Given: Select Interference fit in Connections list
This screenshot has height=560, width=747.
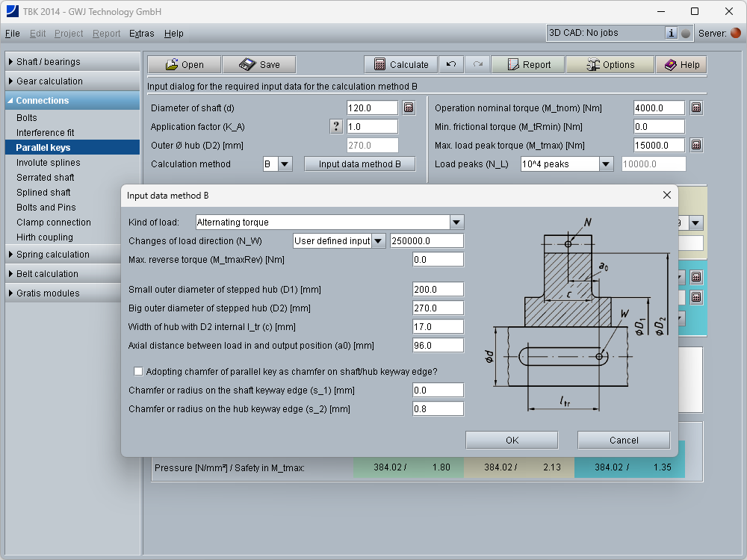Looking at the screenshot, I should tap(46, 133).
